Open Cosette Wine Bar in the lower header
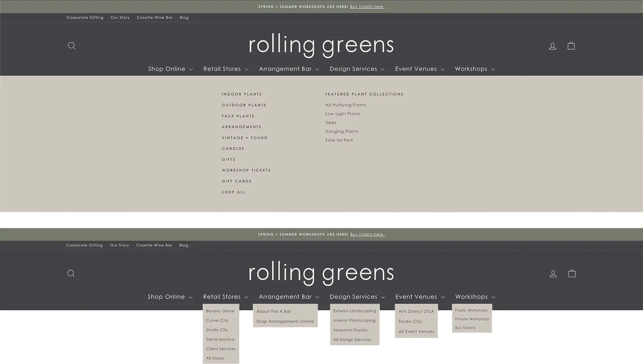643x364 pixels. tap(154, 245)
